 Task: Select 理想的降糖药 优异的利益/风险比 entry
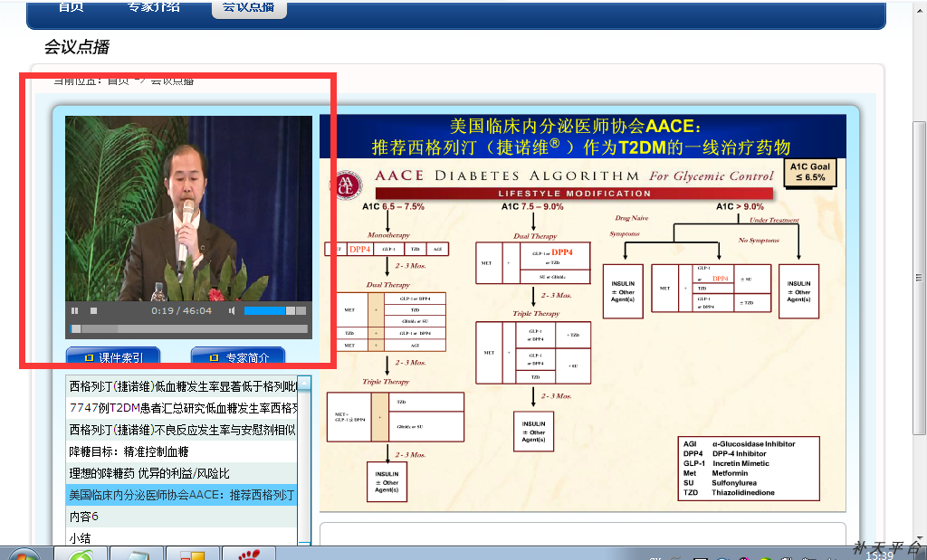point(181,474)
